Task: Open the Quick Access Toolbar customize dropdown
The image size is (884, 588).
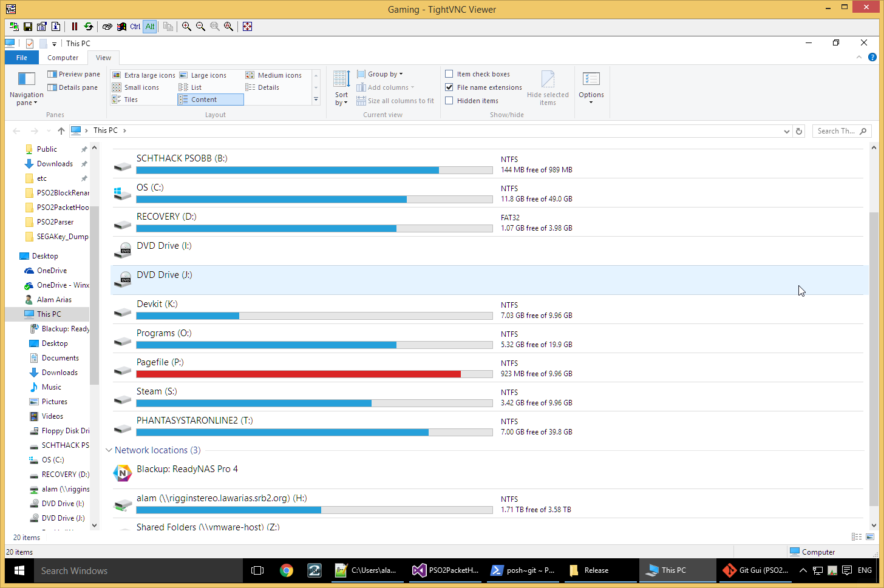Action: (x=54, y=44)
